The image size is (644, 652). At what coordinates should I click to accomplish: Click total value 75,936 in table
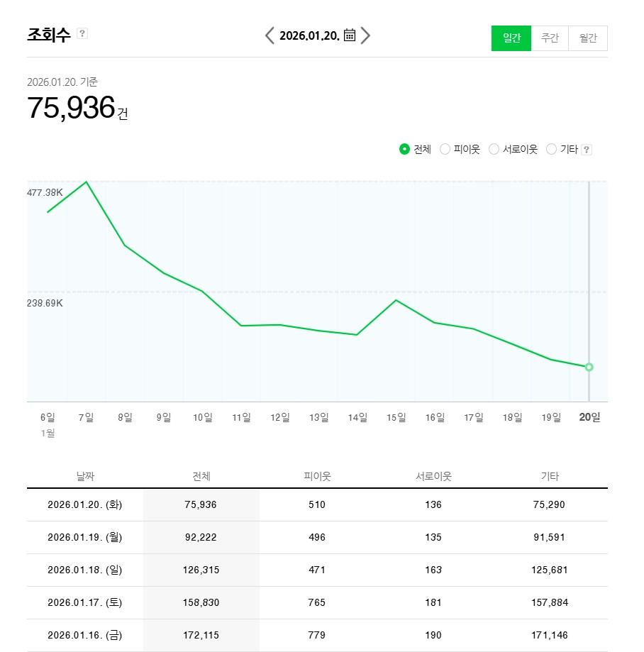click(x=201, y=505)
